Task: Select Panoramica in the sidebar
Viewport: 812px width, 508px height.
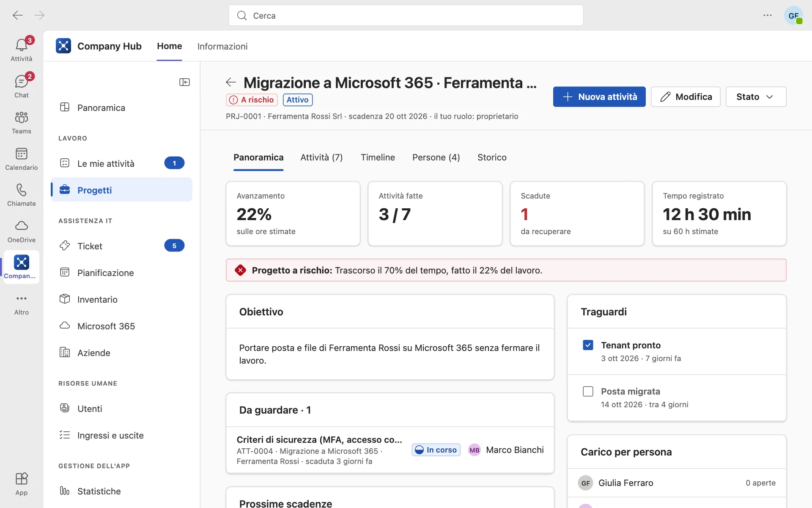Action: [x=122, y=108]
